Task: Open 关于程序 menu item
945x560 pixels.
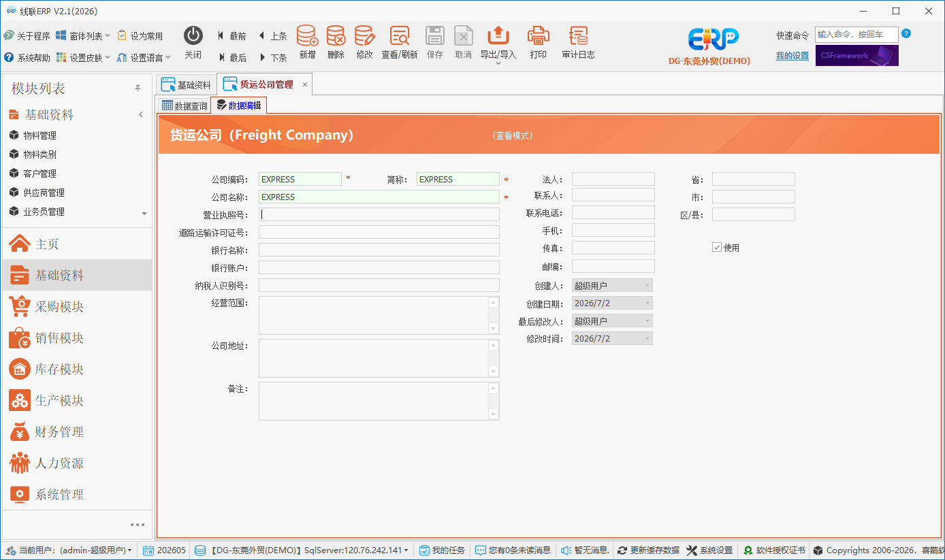Action: [x=27, y=36]
